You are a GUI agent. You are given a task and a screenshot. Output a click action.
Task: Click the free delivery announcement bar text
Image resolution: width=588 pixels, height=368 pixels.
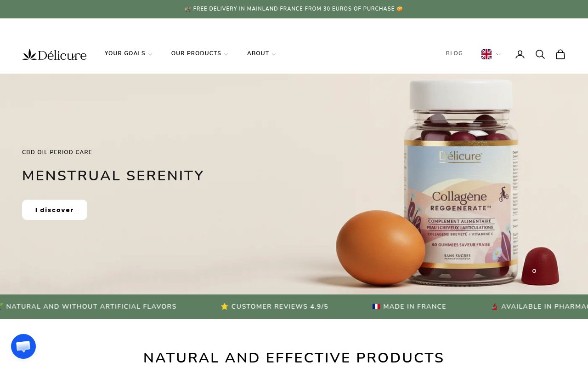click(294, 9)
